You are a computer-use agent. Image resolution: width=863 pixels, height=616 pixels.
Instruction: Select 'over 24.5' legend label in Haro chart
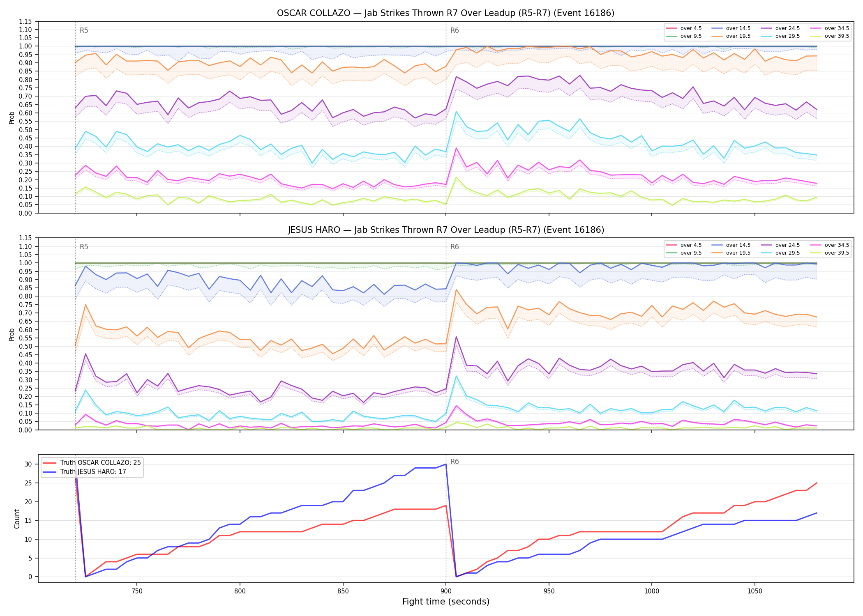tap(787, 245)
